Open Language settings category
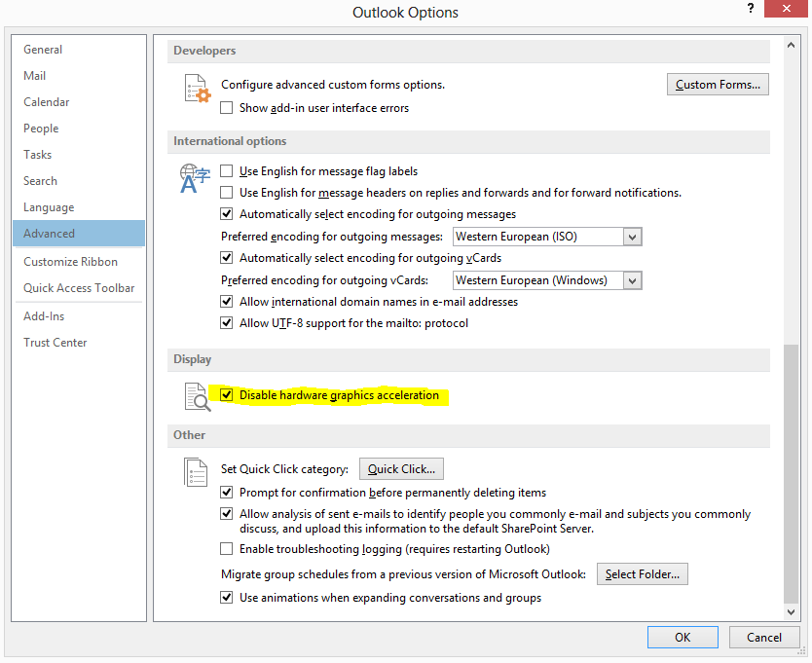This screenshot has height=663, width=812. pos(79,207)
